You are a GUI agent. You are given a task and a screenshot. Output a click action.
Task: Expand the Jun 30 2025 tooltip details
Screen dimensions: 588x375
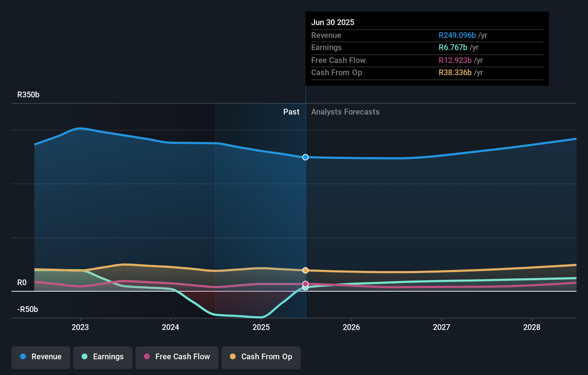coord(333,22)
